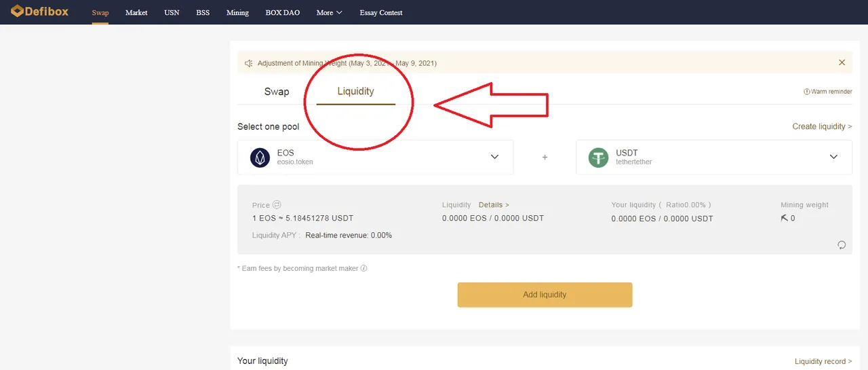Click the Your liquidity heading
868x370 pixels.
click(262, 361)
